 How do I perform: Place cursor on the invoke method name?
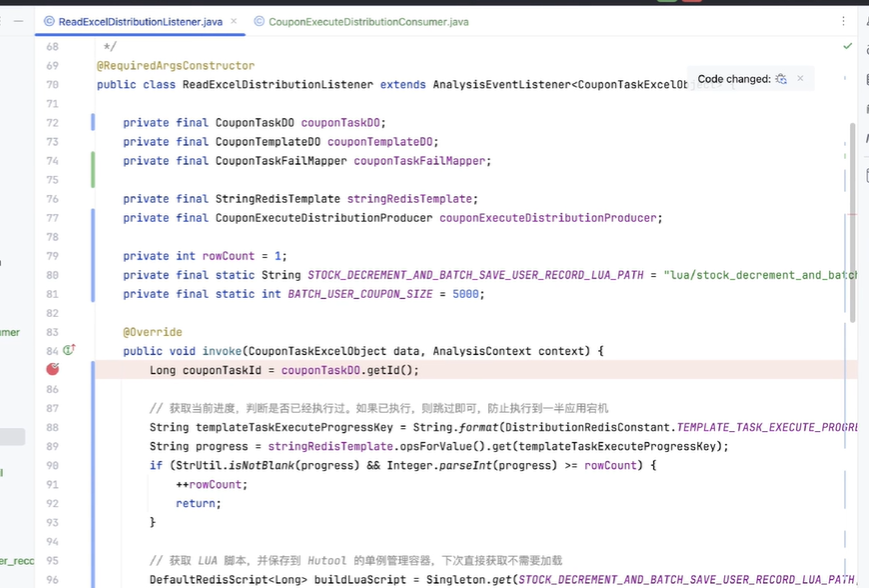tap(221, 351)
